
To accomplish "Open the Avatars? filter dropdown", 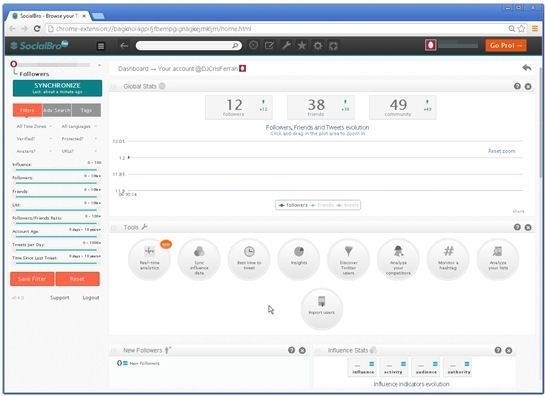I will pos(34,151).
